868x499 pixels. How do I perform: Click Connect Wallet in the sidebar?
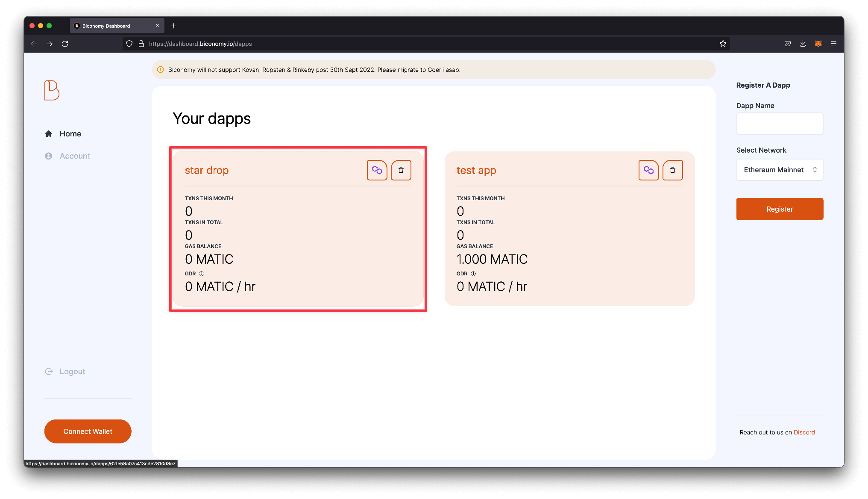tap(88, 431)
